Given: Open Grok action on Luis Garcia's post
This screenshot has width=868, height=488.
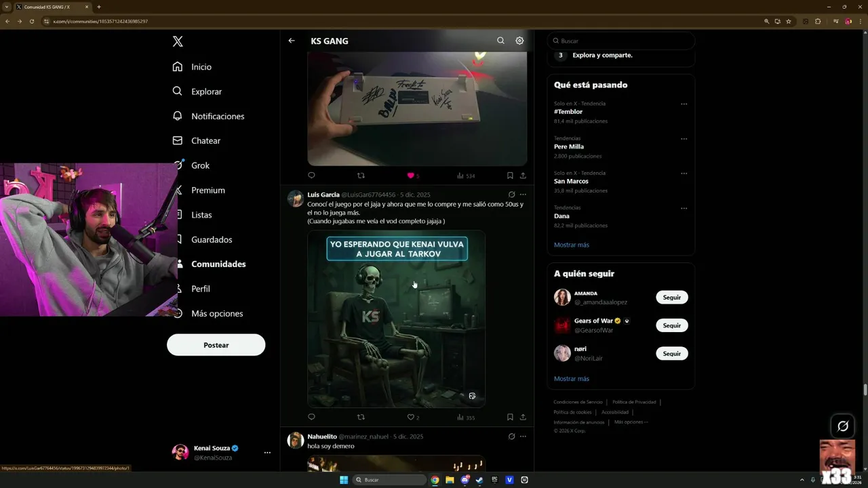Looking at the screenshot, I should (x=511, y=195).
